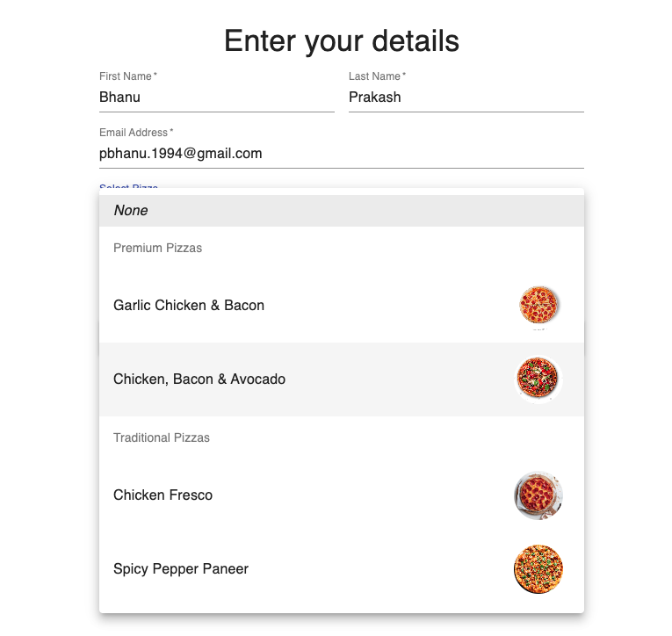The height and width of the screenshot is (636, 672).
Task: Select Chicken Fresco option text
Action: (163, 495)
